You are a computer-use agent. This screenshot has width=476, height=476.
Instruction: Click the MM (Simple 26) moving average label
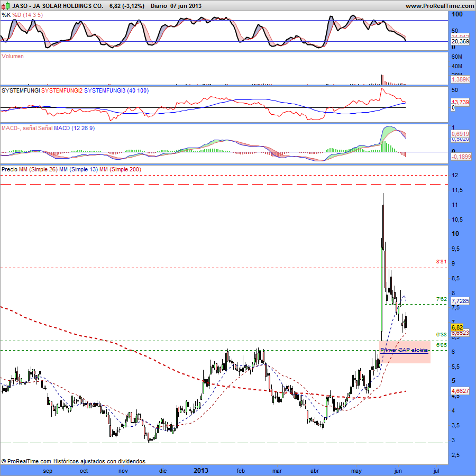point(38,169)
